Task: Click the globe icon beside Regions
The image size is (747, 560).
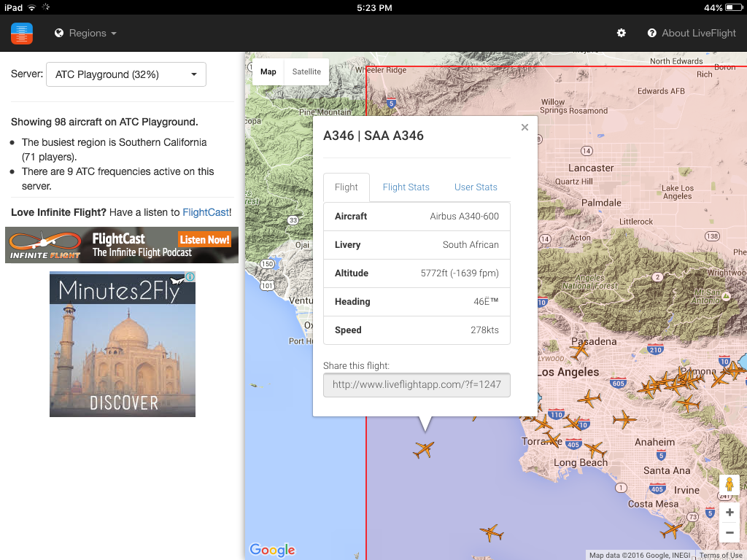Action: tap(59, 33)
